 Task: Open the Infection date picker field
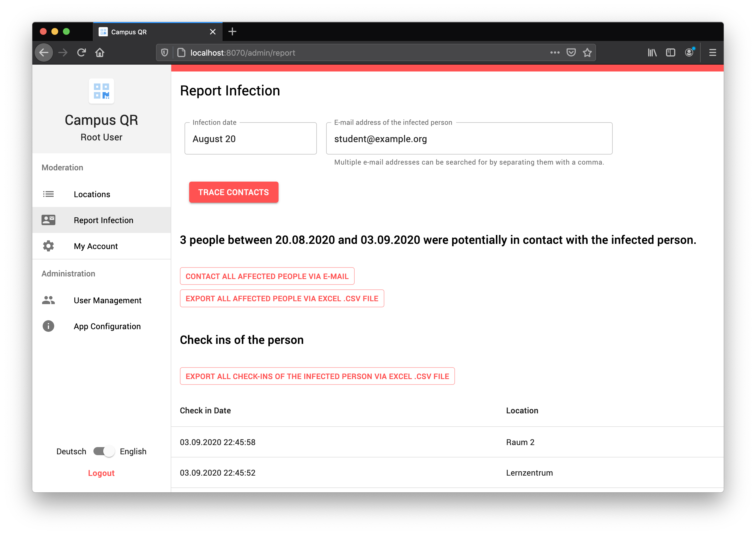point(251,139)
